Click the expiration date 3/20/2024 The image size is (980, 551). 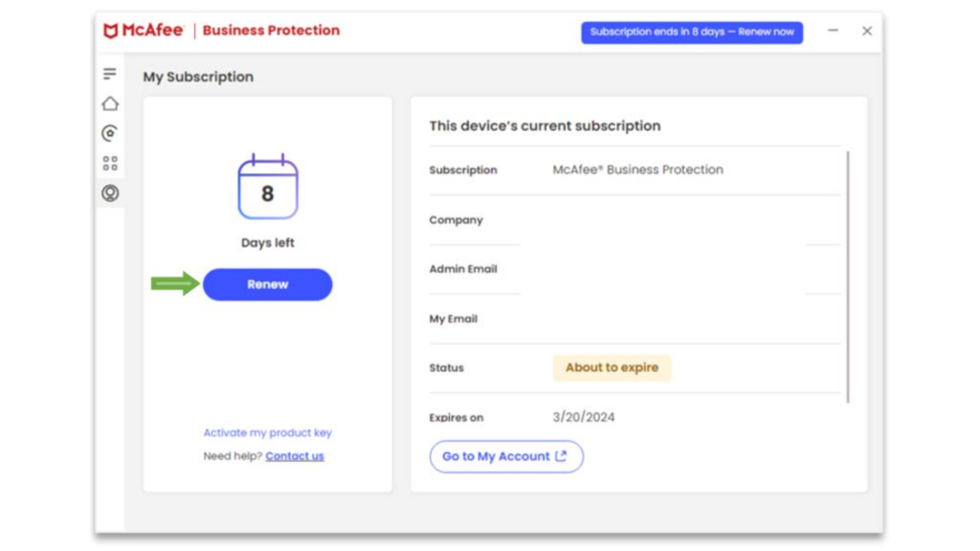pyautogui.click(x=584, y=417)
